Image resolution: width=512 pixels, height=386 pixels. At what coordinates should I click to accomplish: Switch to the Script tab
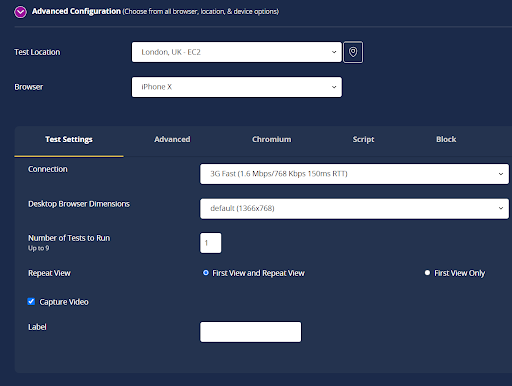tap(364, 139)
